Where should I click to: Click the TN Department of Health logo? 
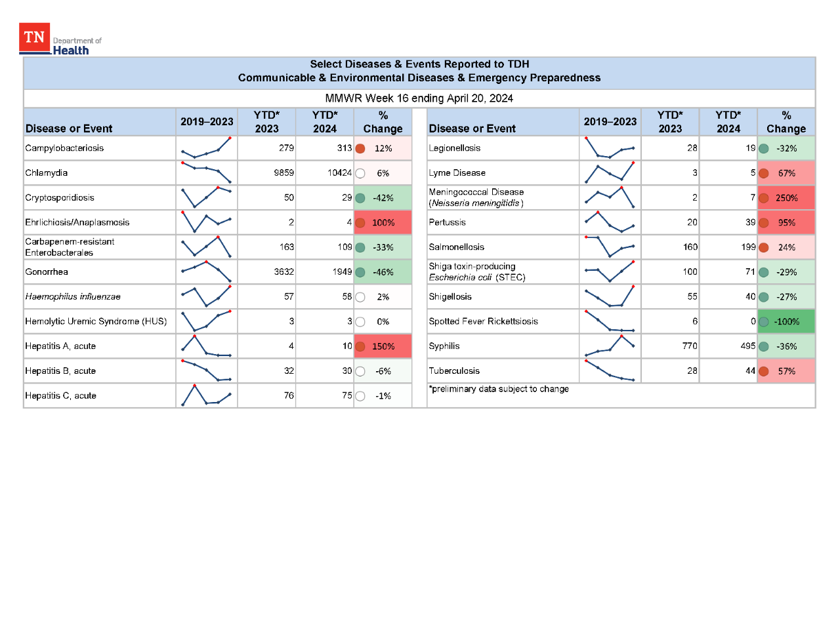tap(60, 39)
